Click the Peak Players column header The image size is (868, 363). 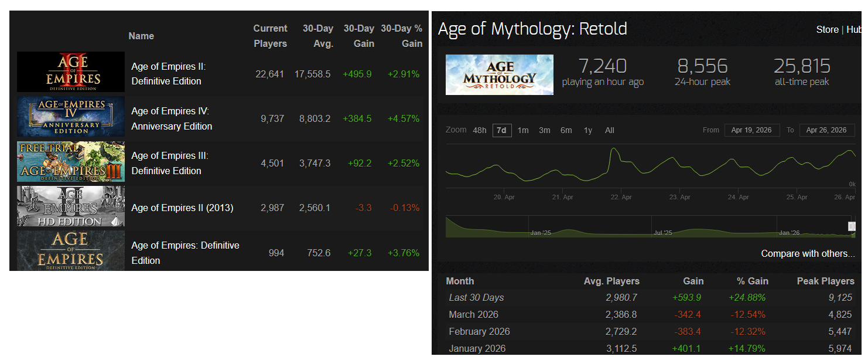(825, 281)
